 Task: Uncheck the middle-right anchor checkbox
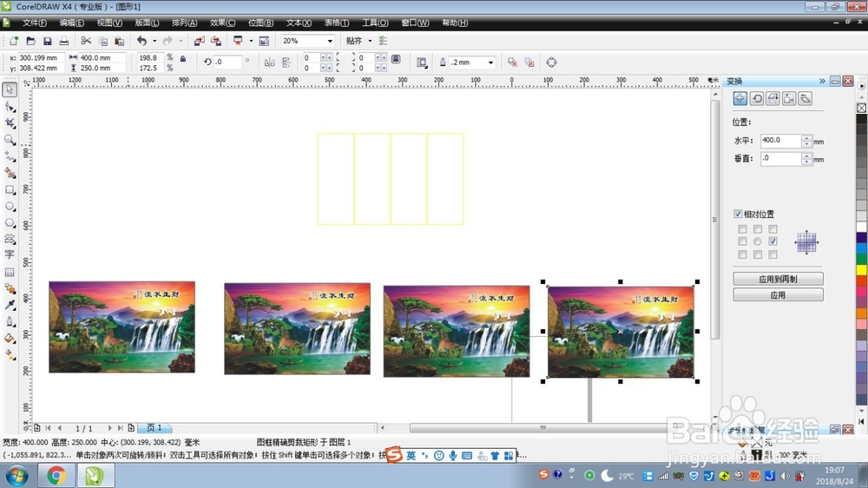tap(773, 241)
